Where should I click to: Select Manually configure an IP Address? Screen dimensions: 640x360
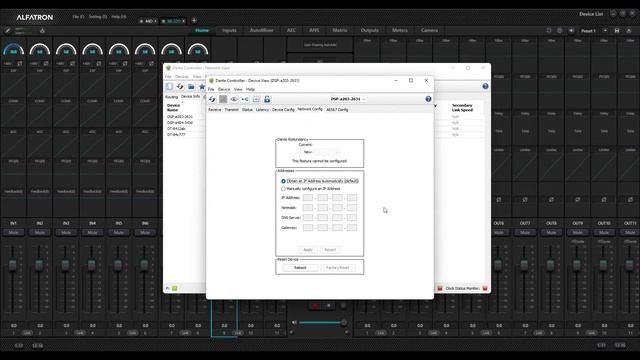pyautogui.click(x=283, y=189)
